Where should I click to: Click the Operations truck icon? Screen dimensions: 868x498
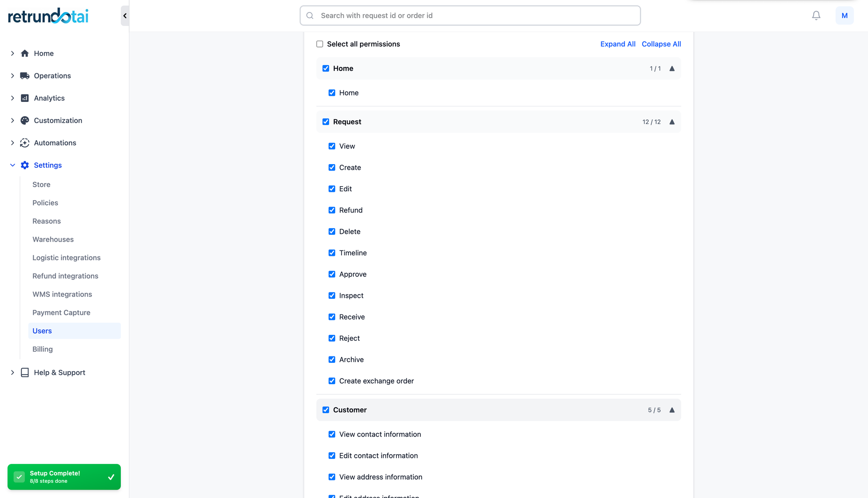click(x=25, y=76)
